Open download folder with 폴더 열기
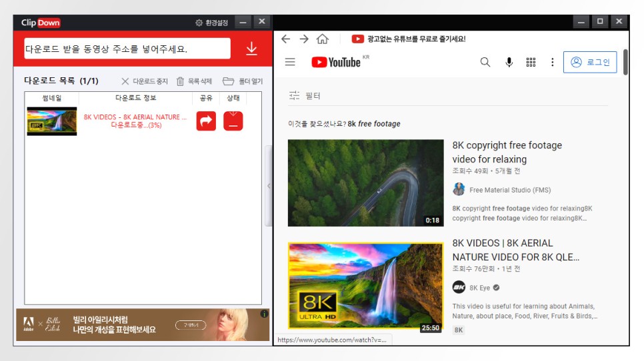Screen dimensions: 644x361 pyautogui.click(x=243, y=81)
